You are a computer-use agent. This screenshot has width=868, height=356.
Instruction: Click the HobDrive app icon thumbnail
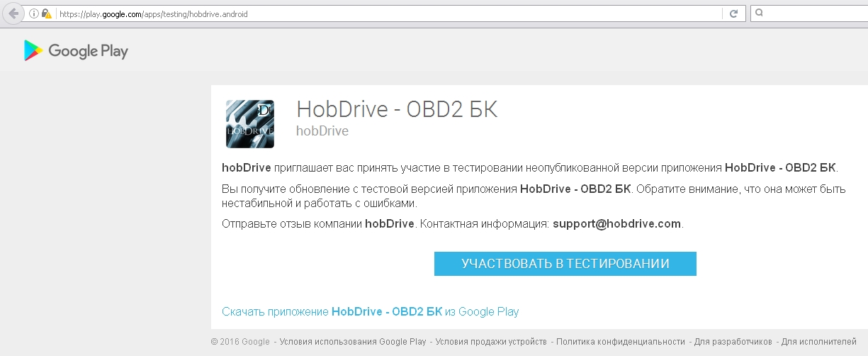[249, 124]
